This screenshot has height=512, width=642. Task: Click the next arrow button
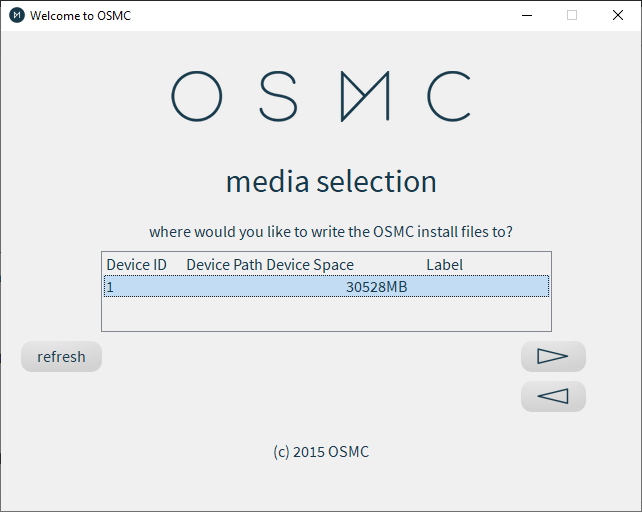553,356
